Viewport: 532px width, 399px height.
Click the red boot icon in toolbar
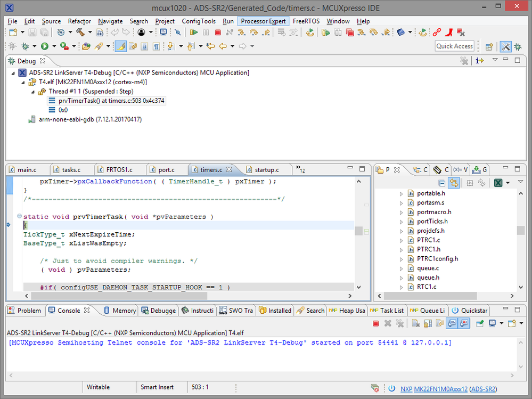pyautogui.click(x=449, y=32)
